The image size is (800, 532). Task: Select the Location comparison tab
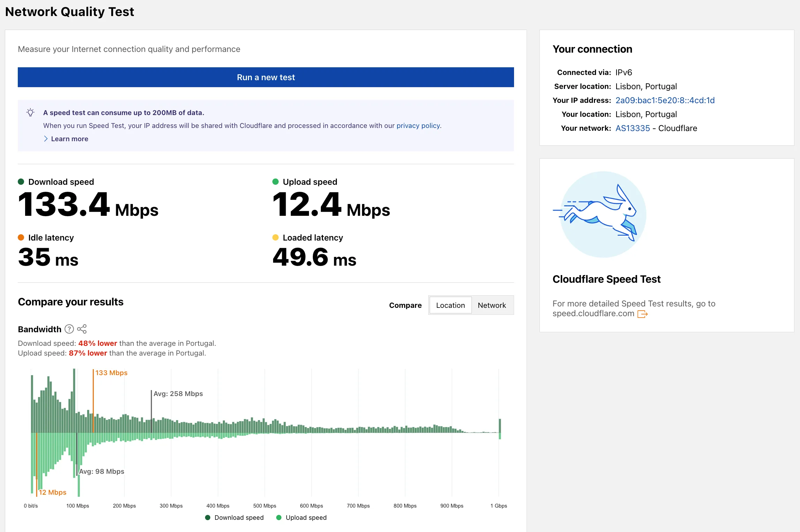[451, 305]
